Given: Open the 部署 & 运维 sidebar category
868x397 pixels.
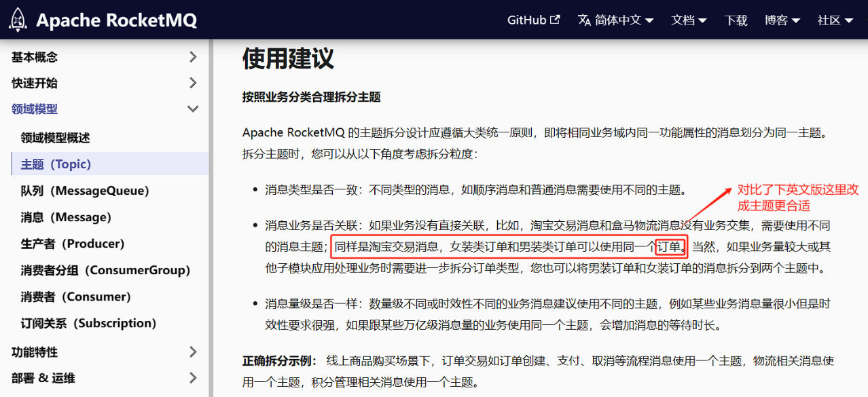Looking at the screenshot, I should coord(43,378).
